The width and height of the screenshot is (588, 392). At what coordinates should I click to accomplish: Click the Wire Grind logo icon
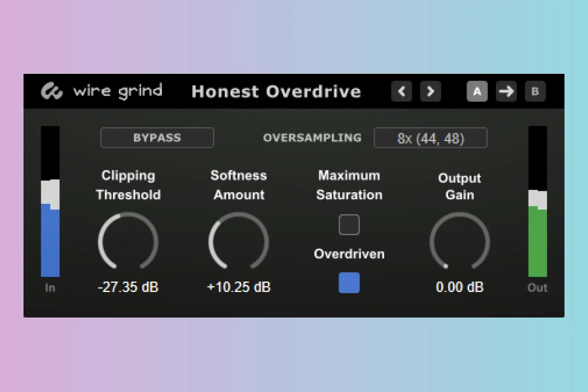point(52,91)
